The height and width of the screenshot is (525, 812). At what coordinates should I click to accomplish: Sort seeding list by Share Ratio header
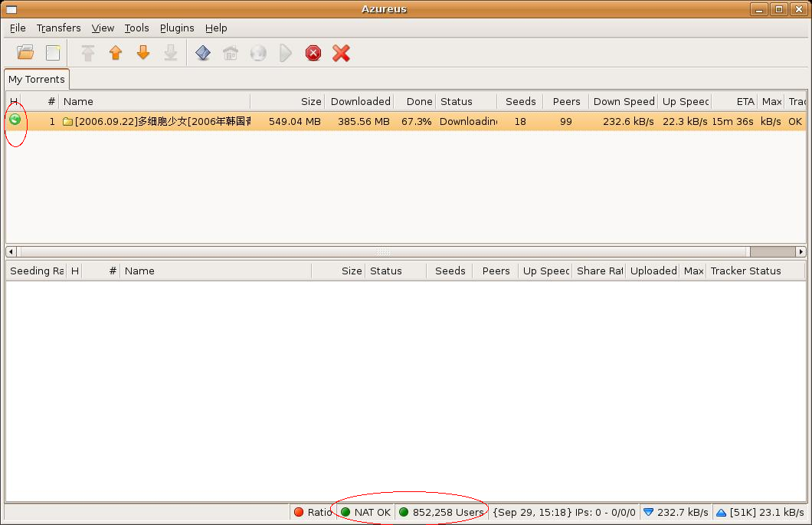(599, 271)
